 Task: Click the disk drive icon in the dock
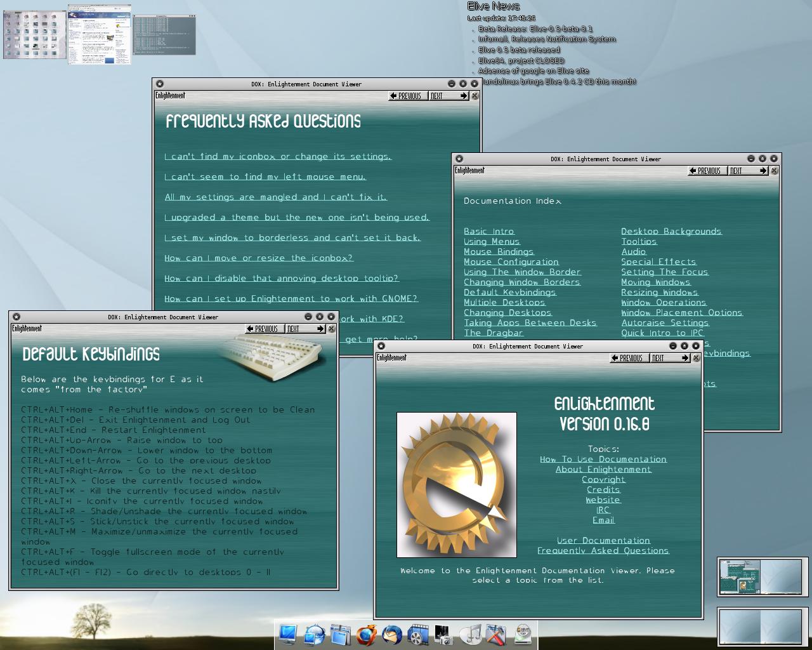click(523, 634)
